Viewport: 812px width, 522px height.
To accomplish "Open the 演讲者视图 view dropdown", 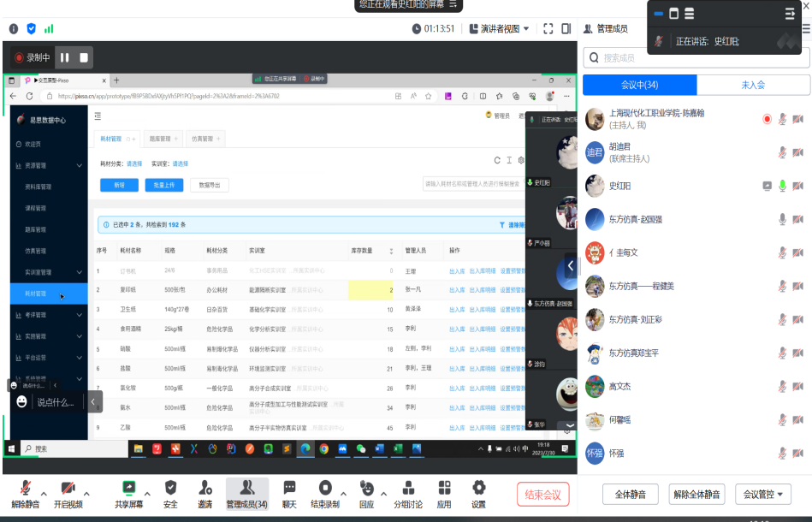I will (500, 28).
